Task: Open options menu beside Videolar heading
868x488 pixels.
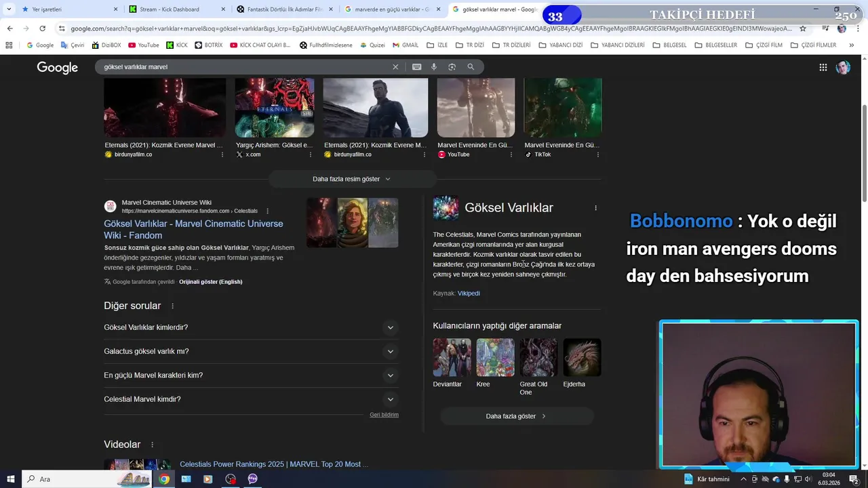Action: (152, 445)
